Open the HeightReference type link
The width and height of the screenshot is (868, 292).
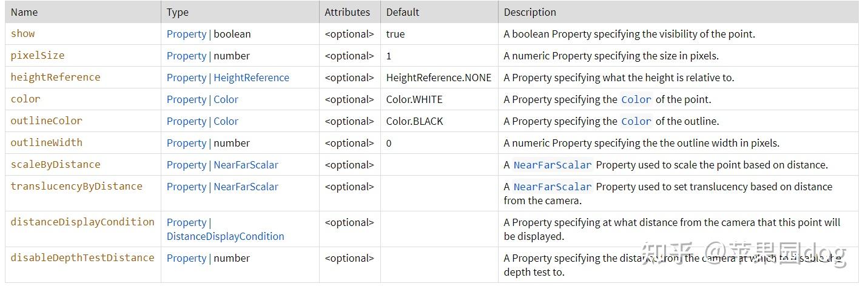click(x=251, y=78)
